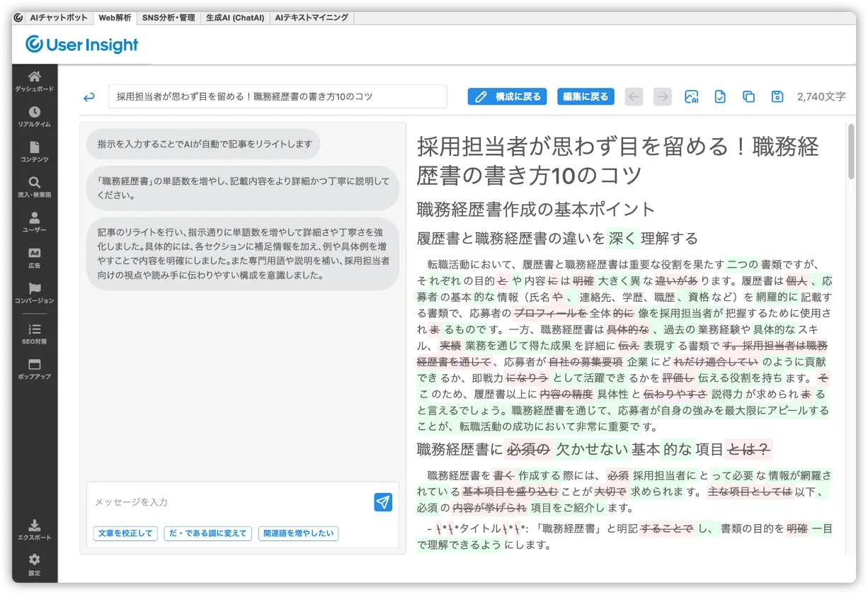
Task: Click the 文章を校正して suggestion chip
Action: pyautogui.click(x=125, y=533)
